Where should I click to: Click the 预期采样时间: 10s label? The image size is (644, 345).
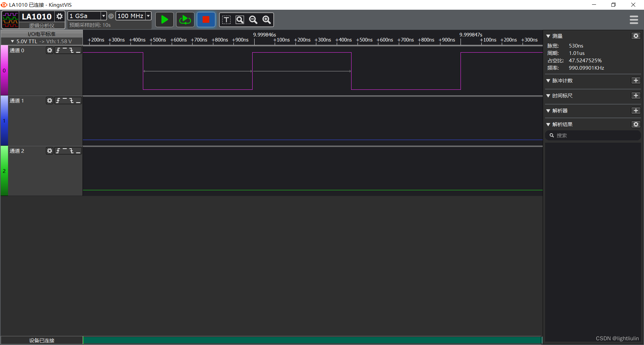coord(90,25)
